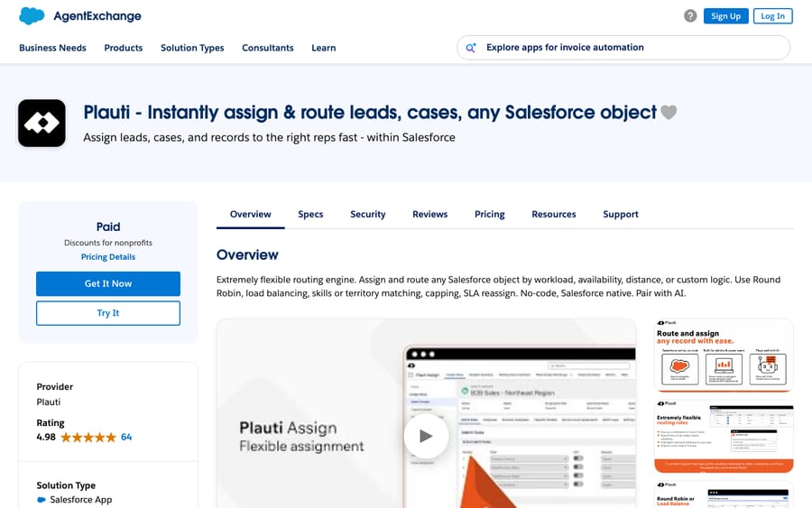This screenshot has width=812, height=508.
Task: Open Consultants menu
Action: (x=268, y=48)
